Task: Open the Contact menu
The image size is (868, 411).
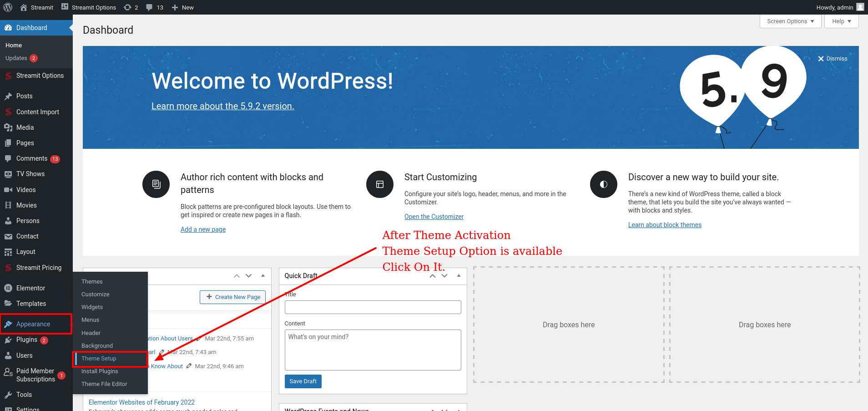Action: click(36, 236)
